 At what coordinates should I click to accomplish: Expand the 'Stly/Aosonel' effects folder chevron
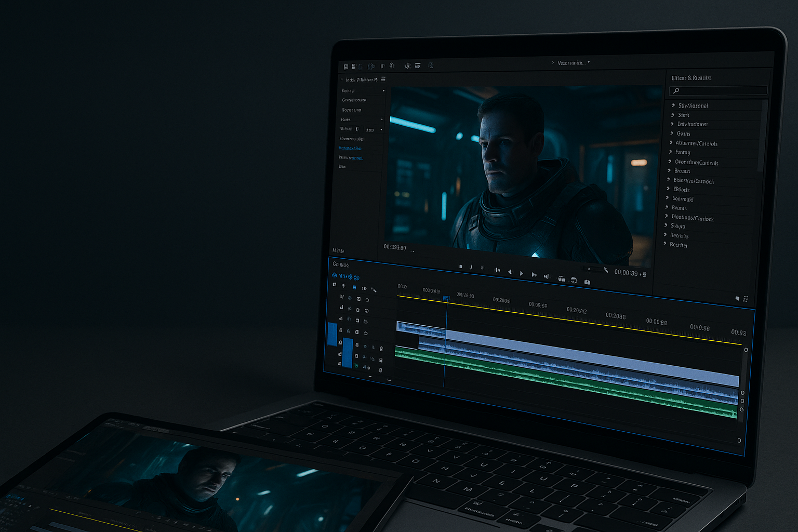point(673,105)
